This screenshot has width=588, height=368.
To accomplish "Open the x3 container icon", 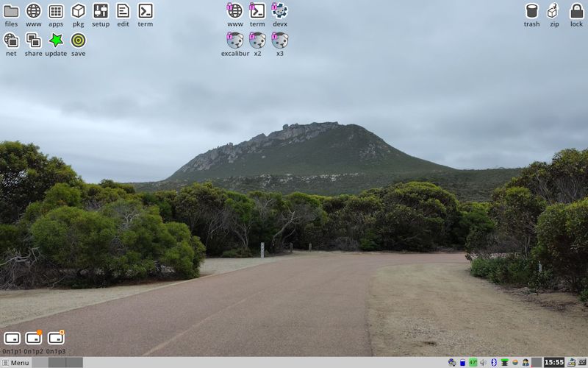I will [x=280, y=44].
